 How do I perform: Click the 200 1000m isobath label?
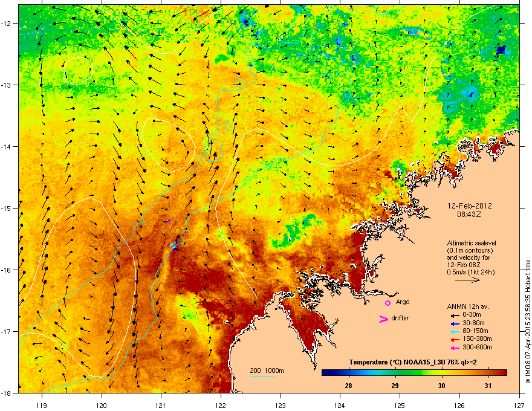coord(267,371)
